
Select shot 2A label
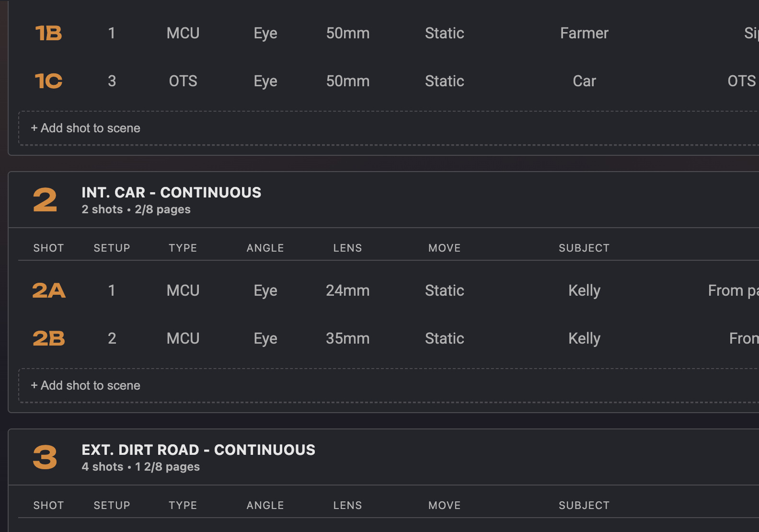(48, 290)
